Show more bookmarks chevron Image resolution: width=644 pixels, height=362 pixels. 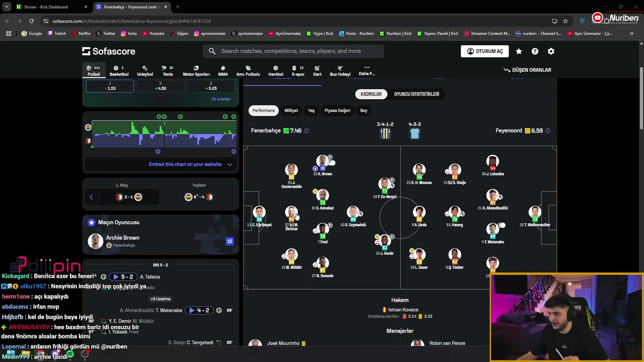632,34
